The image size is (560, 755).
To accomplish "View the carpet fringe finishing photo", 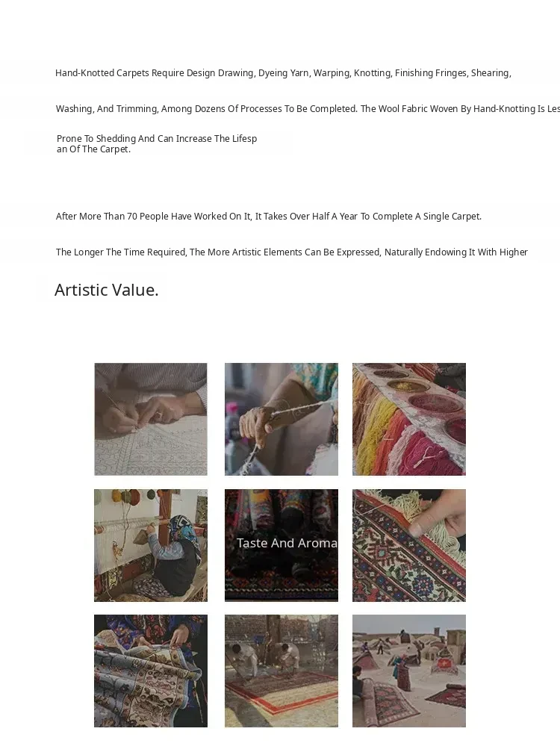I will [409, 545].
